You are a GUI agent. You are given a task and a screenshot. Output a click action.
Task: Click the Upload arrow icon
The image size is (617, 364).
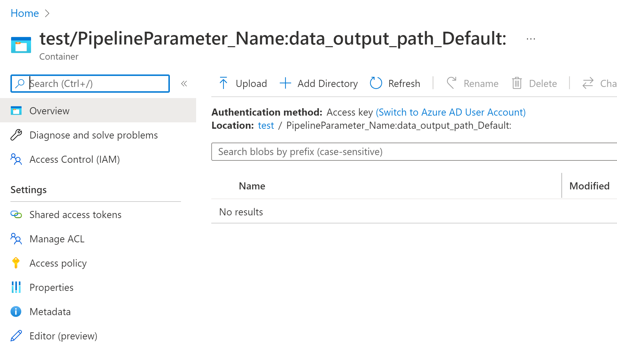coord(223,83)
